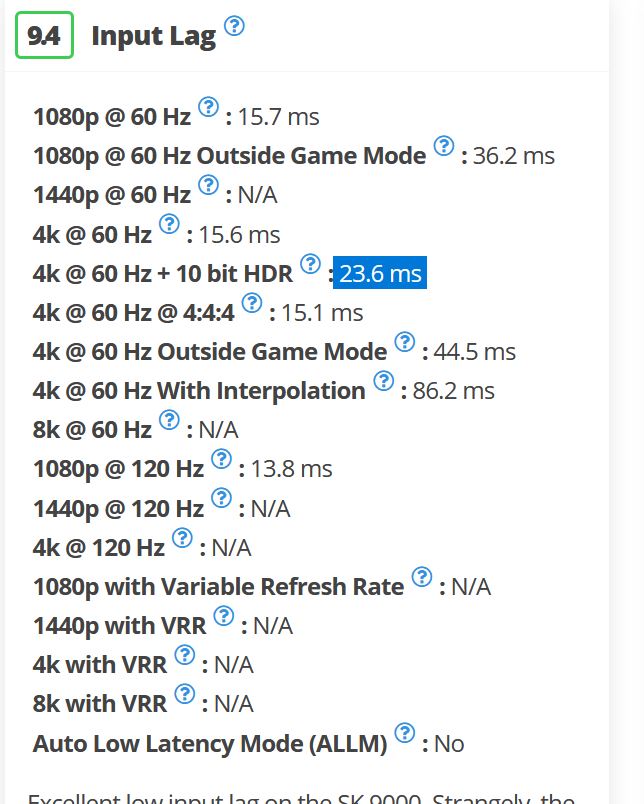This screenshot has height=804, width=644.
Task: Open help for 8k with VRR
Action: pos(184,694)
